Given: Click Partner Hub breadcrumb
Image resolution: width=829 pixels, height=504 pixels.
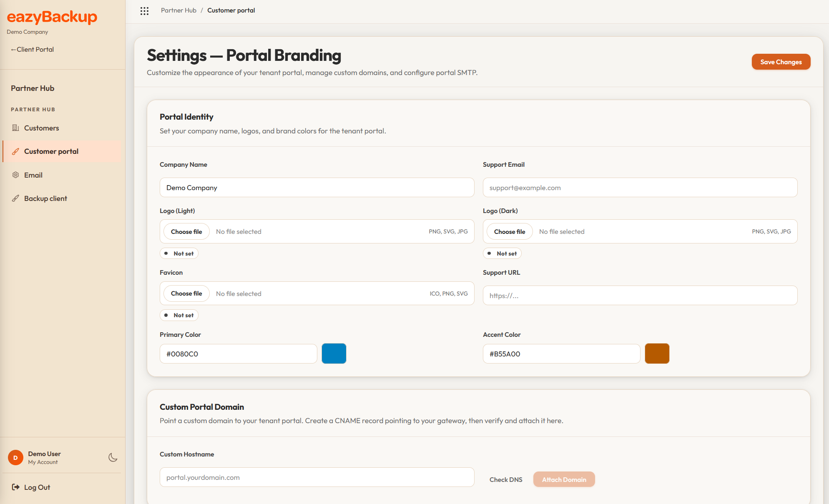Looking at the screenshot, I should 178,10.
